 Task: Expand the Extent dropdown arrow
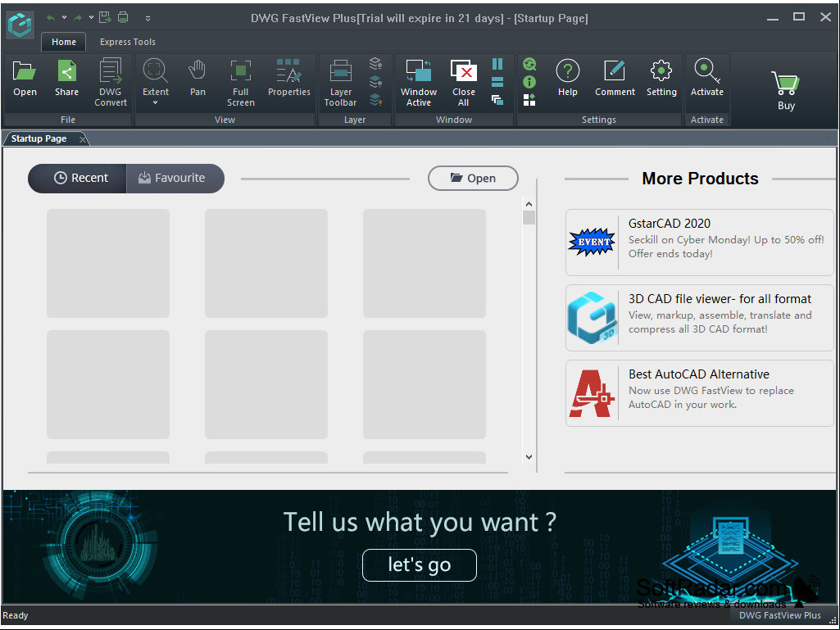156,102
